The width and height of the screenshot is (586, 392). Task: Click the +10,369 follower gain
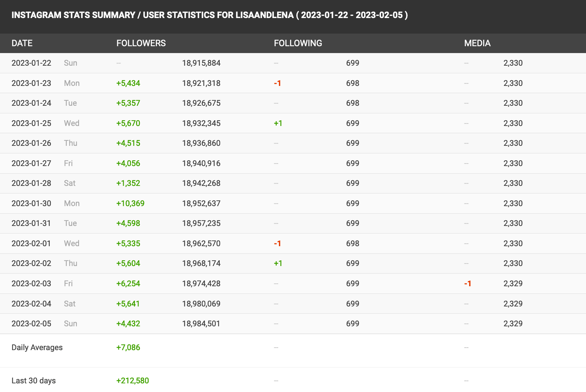click(x=130, y=204)
